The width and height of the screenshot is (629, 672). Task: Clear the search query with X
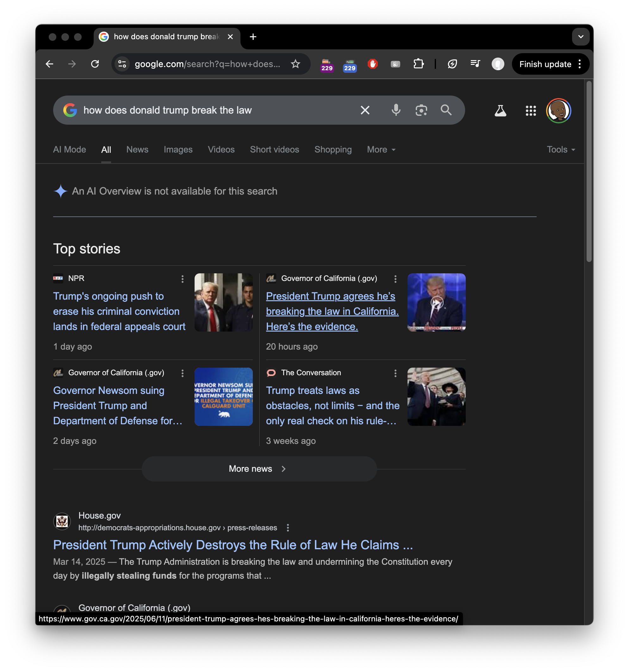[365, 110]
